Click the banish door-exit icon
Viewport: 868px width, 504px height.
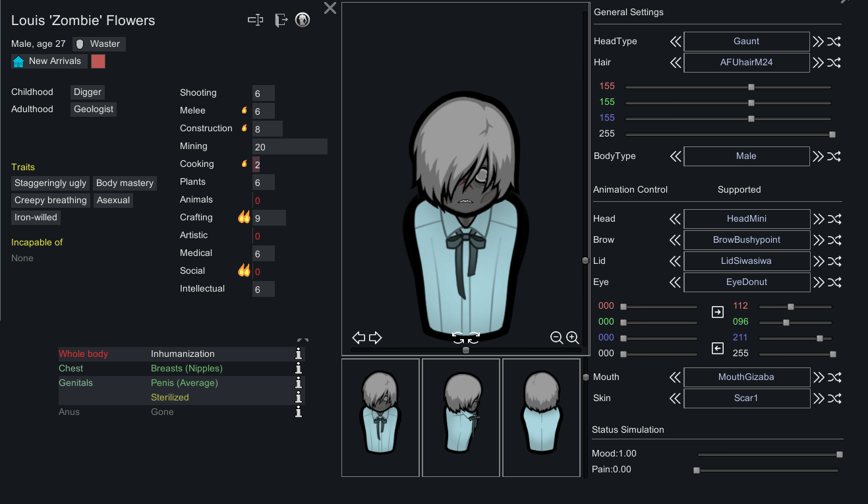coord(281,20)
